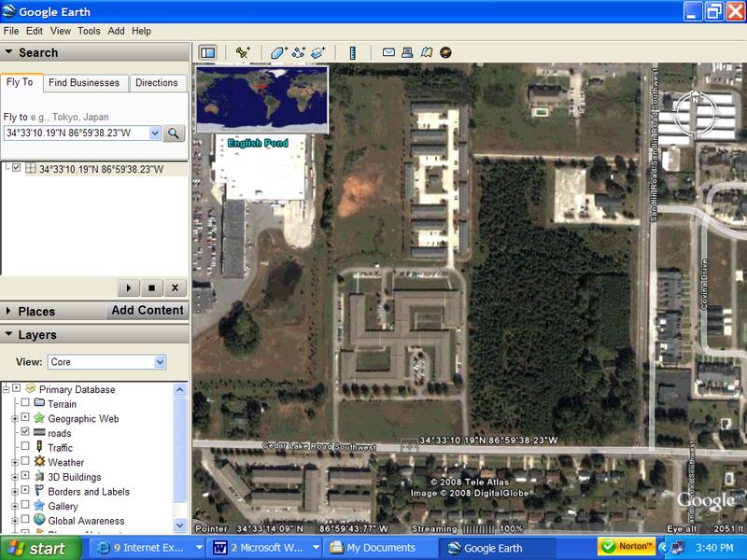Switch to the Find Businesses tab
Viewport: 747px width, 560px height.
(84, 83)
